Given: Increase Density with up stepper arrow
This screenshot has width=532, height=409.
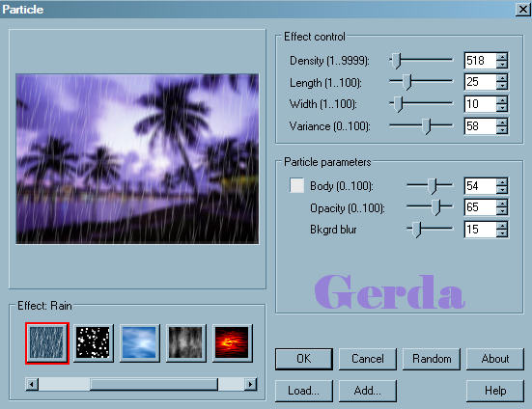Looking at the screenshot, I should 502,57.
